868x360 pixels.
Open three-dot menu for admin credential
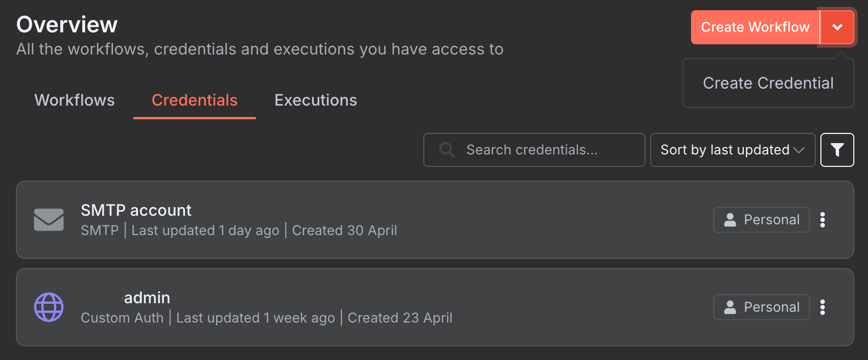click(823, 307)
